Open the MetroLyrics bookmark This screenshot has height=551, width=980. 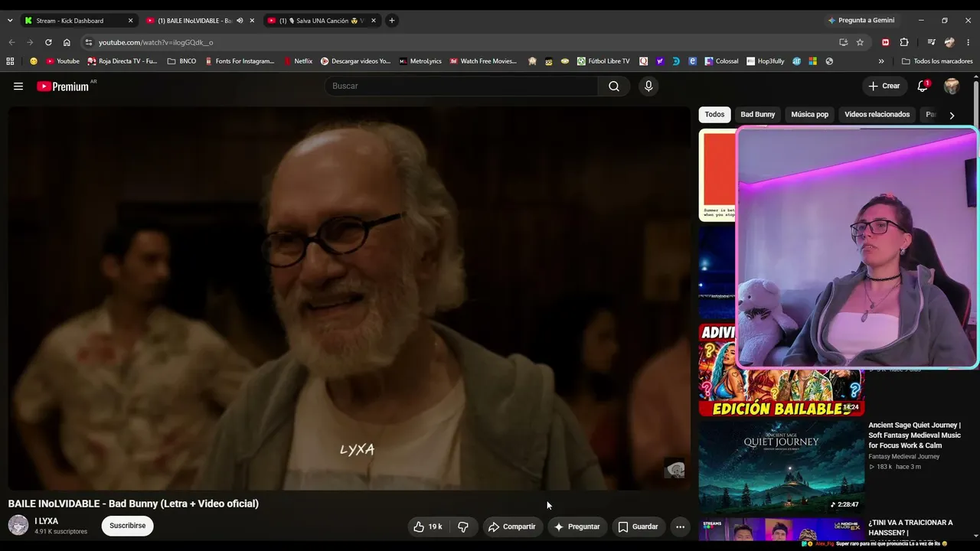(x=420, y=61)
